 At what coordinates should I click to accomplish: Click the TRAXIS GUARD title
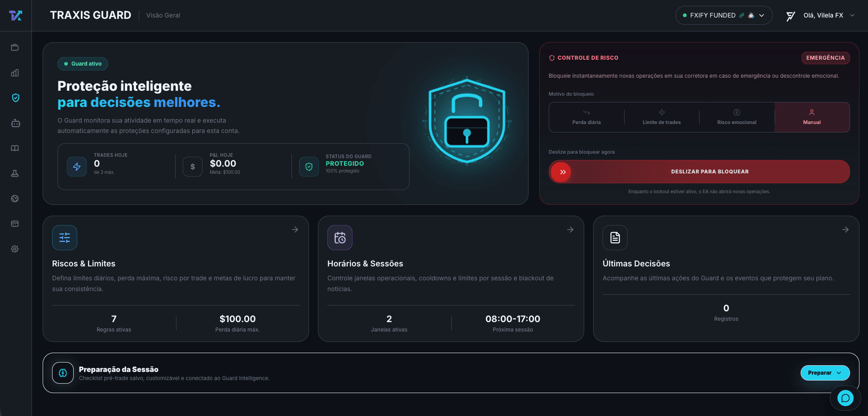tap(91, 15)
